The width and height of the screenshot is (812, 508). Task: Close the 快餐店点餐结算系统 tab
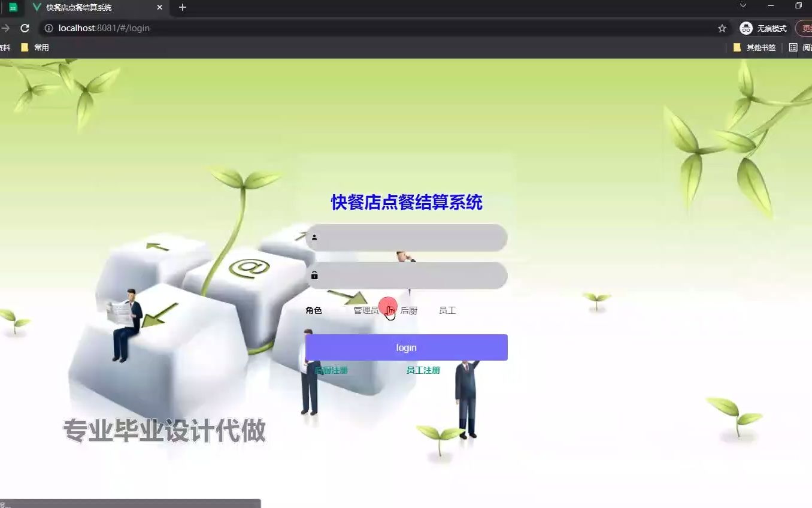[159, 7]
